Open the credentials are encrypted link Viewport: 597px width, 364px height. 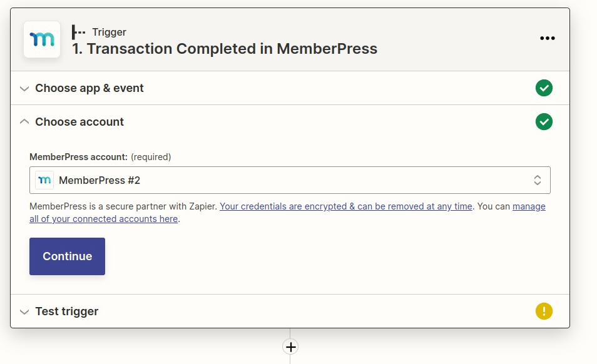click(x=345, y=206)
